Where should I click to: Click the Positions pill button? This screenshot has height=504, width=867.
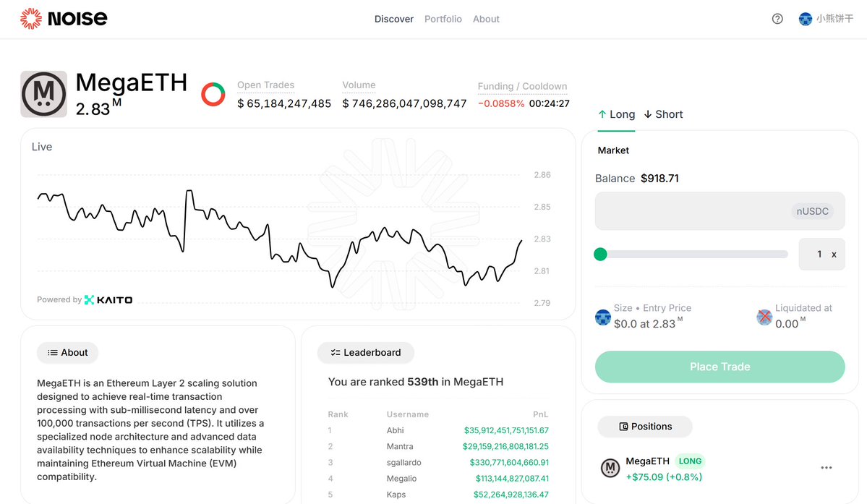pyautogui.click(x=645, y=427)
